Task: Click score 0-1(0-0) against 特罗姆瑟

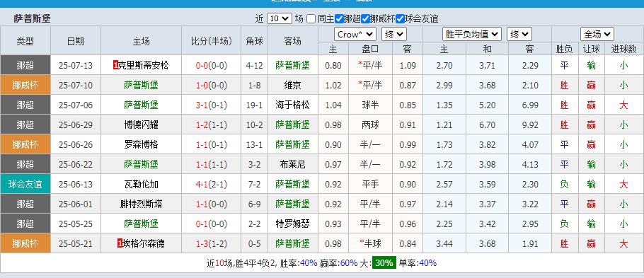Action: (211, 224)
